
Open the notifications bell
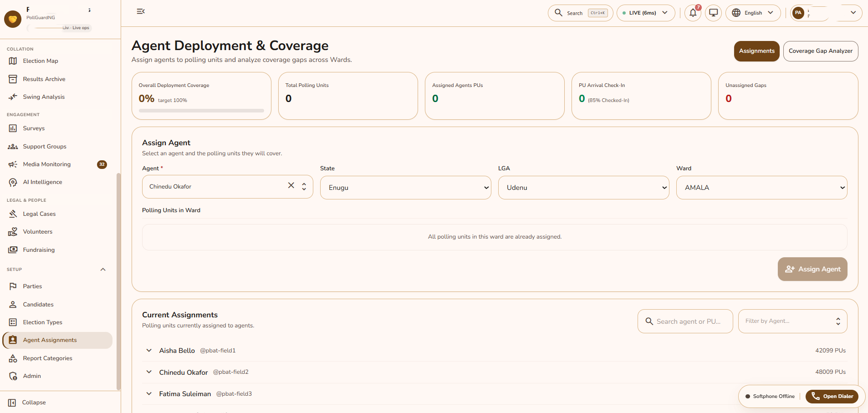click(693, 13)
